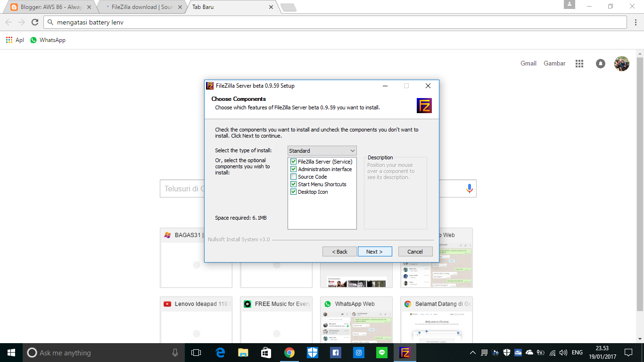644x362 pixels.
Task: Open the Apl apps bookmark
Action: point(15,40)
